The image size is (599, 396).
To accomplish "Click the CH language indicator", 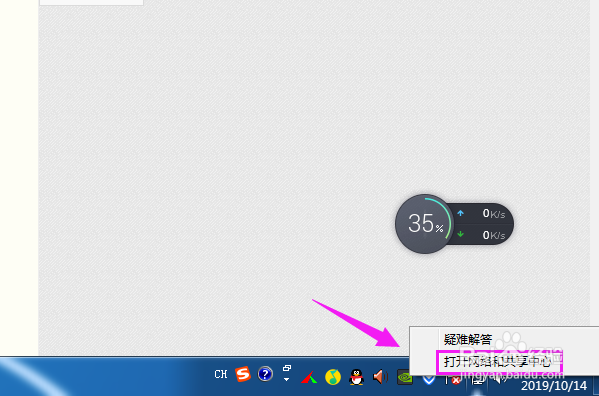I will [221, 374].
